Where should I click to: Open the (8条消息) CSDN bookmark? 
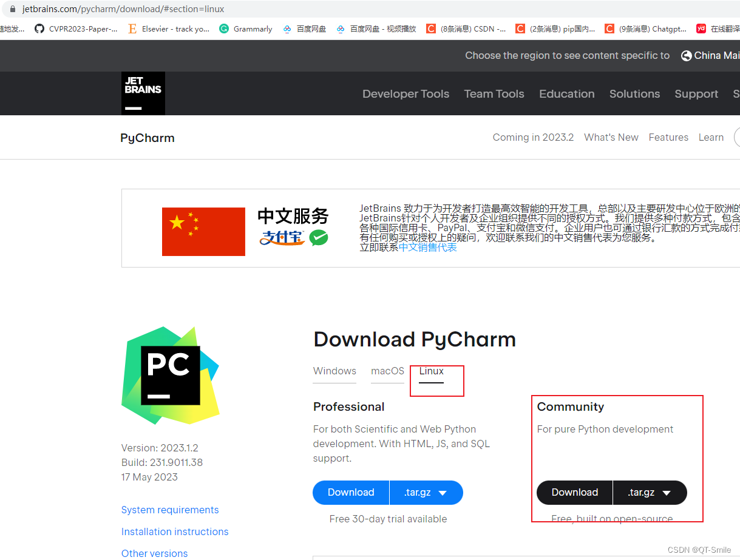(466, 29)
